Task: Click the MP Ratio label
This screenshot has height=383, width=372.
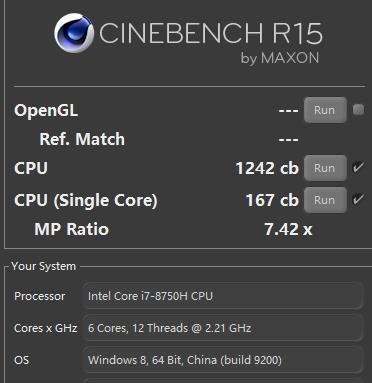Action: pos(71,229)
